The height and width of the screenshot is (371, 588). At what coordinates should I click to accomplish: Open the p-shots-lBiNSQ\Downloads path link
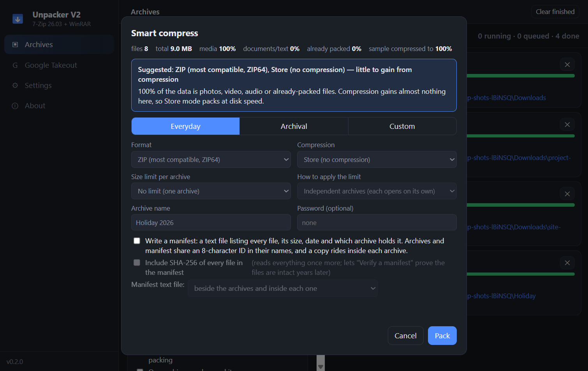(x=506, y=98)
